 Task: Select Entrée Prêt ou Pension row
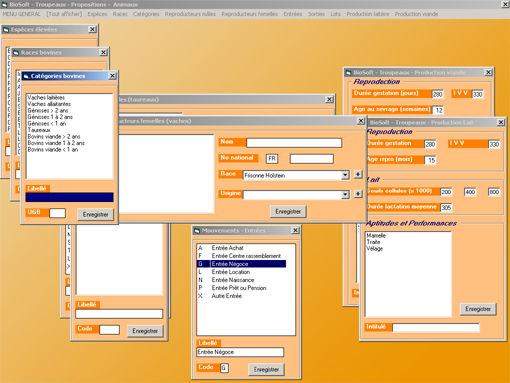point(242,288)
